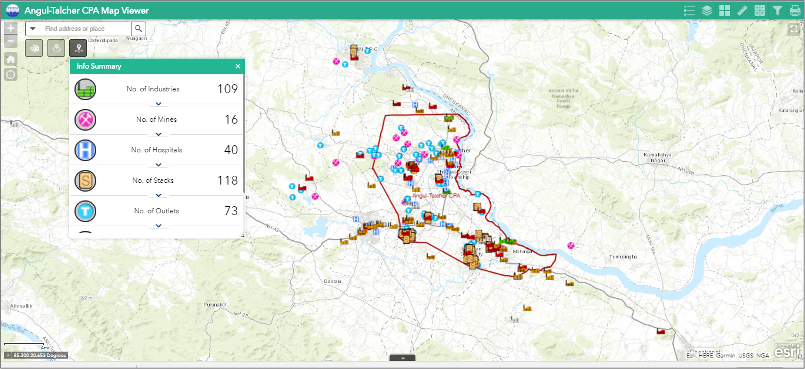Zoom out on the map
The image size is (805, 369).
[x=11, y=42]
